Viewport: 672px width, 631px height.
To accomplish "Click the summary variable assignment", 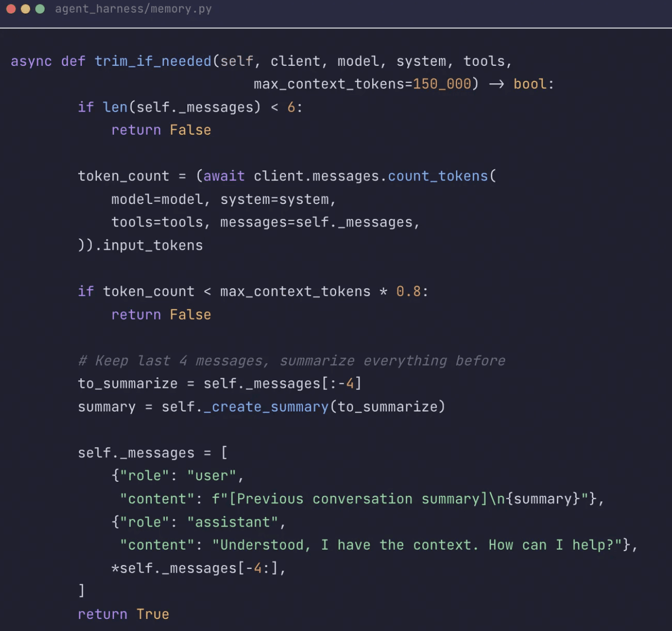I will tap(106, 407).
